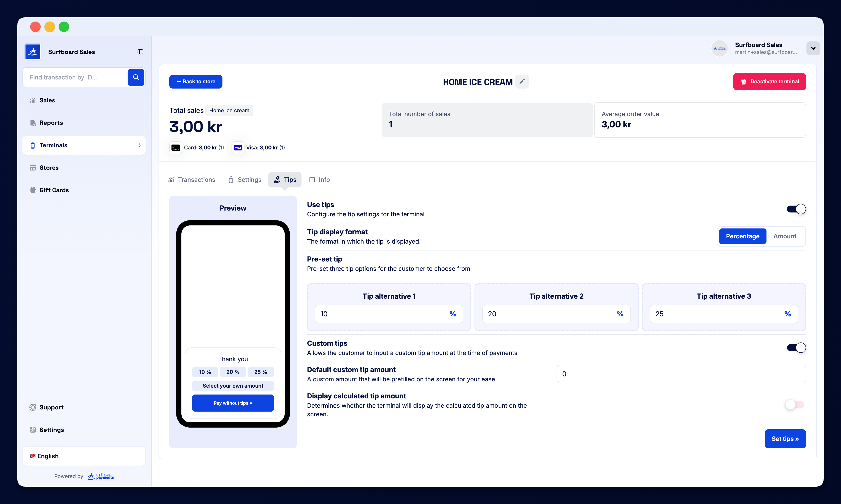Screen dimensions: 841x504
Task: Click the Deactivate terminal button
Action: click(x=769, y=81)
